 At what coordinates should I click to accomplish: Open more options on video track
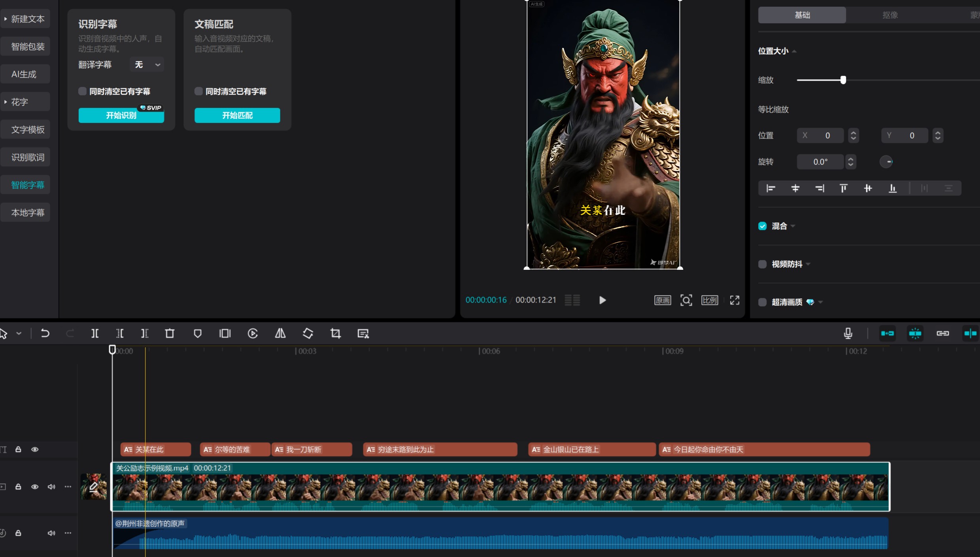pyautogui.click(x=68, y=487)
